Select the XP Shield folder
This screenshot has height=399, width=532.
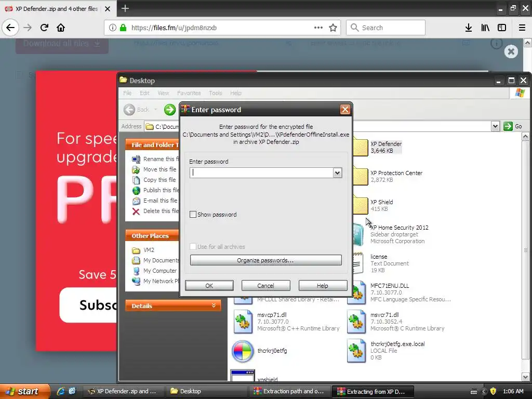point(373,205)
